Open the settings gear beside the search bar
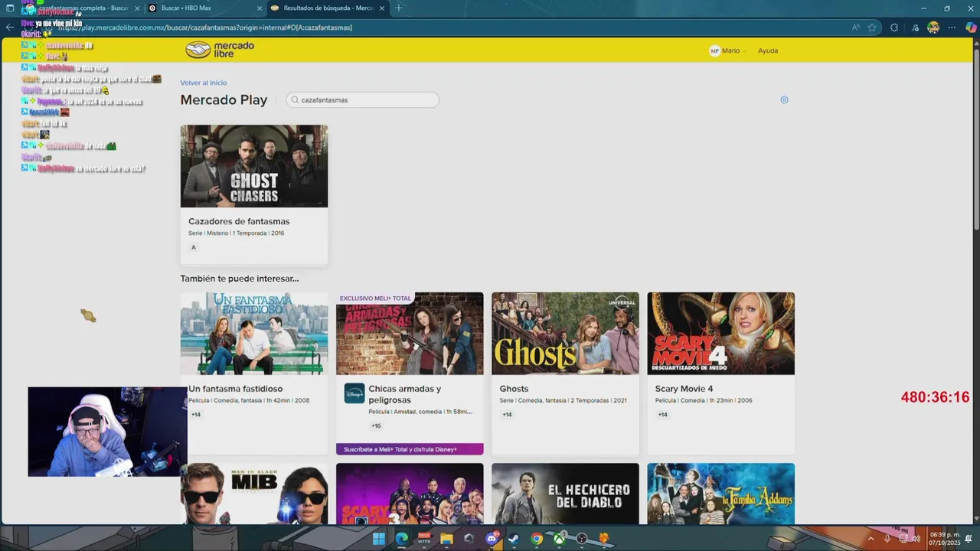This screenshot has width=980, height=551. 784,99
